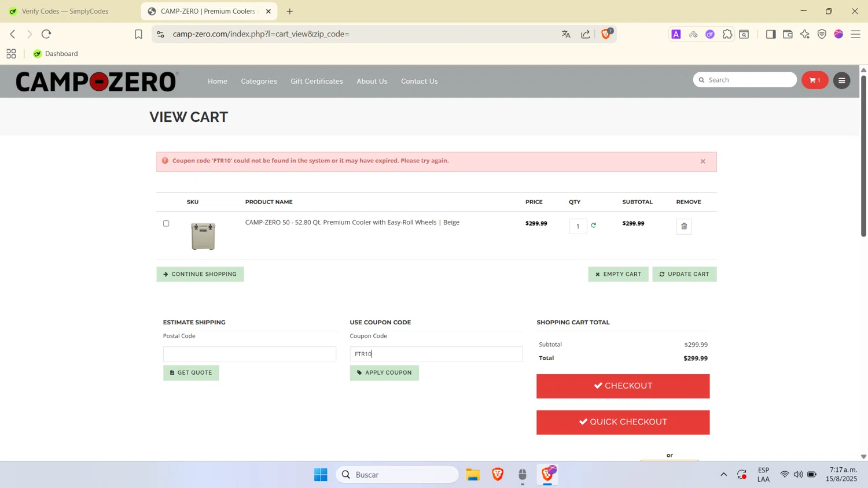Choose Quick Checkout
Viewport: 868px width, 488px height.
click(x=623, y=422)
